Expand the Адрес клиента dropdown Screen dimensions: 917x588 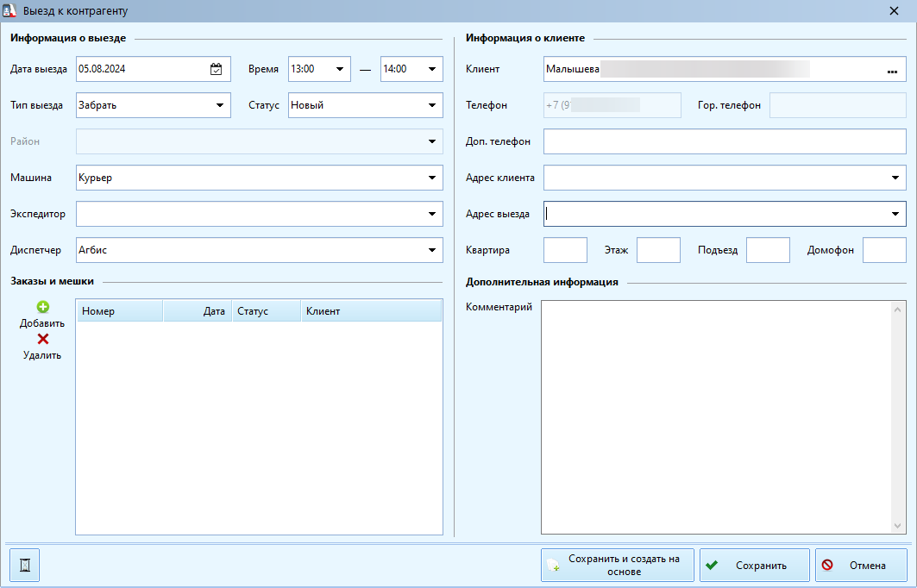(x=895, y=178)
